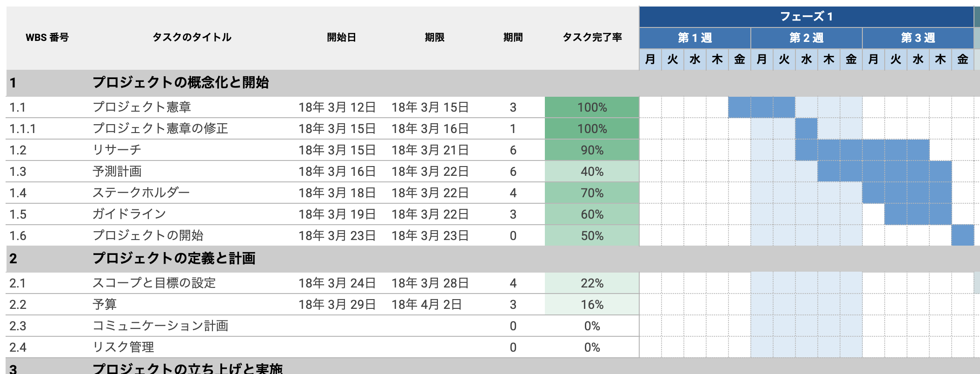Click the start date 18年 3月 19日 for ガイドライン

point(337,214)
